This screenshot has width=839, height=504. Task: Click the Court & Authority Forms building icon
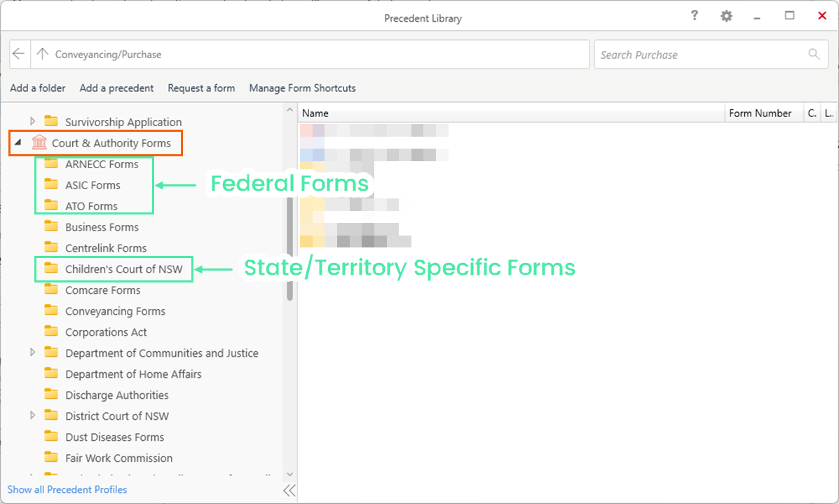point(39,143)
